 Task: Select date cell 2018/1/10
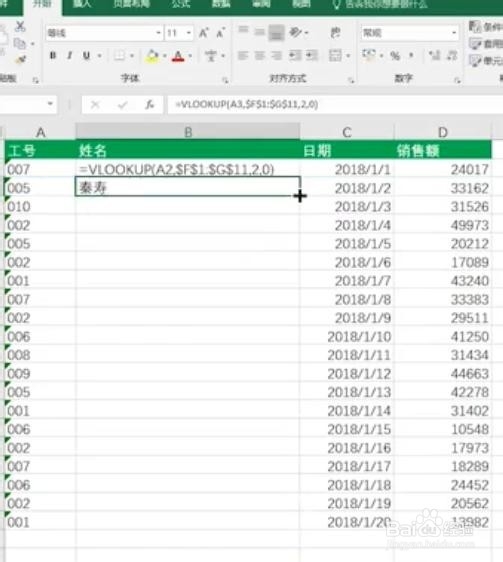(346, 337)
